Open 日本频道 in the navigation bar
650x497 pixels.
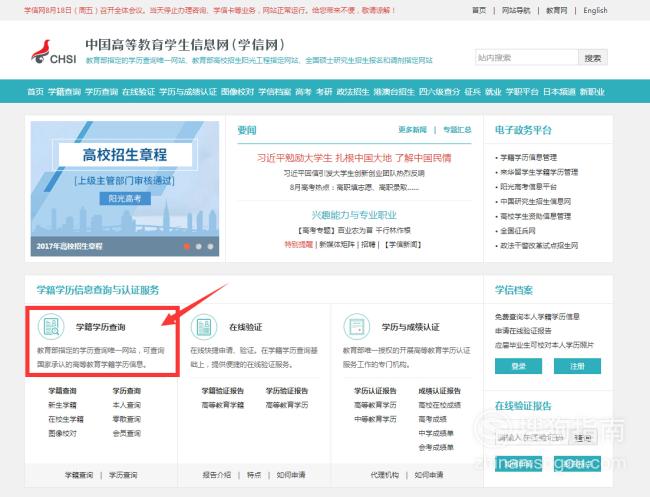(559, 92)
